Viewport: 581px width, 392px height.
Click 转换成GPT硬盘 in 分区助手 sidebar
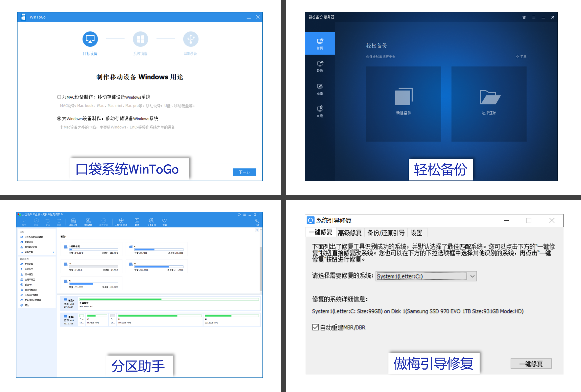pos(29,295)
